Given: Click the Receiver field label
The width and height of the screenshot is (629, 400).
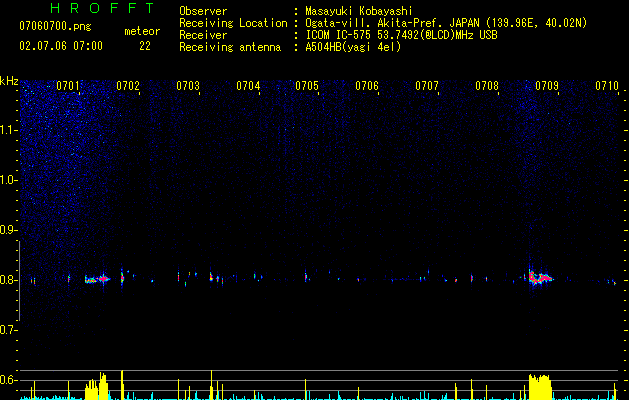Looking at the screenshot, I should pyautogui.click(x=203, y=35).
